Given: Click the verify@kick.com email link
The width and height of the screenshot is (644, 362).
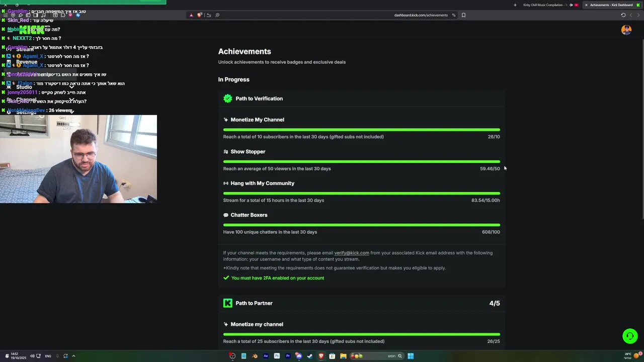Looking at the screenshot, I should tap(352, 253).
